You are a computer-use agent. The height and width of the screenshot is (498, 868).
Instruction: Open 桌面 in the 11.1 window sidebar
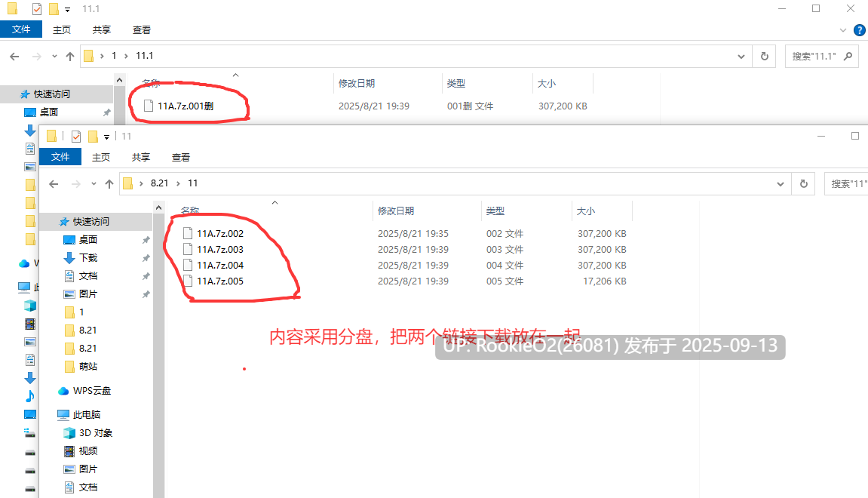click(x=49, y=112)
